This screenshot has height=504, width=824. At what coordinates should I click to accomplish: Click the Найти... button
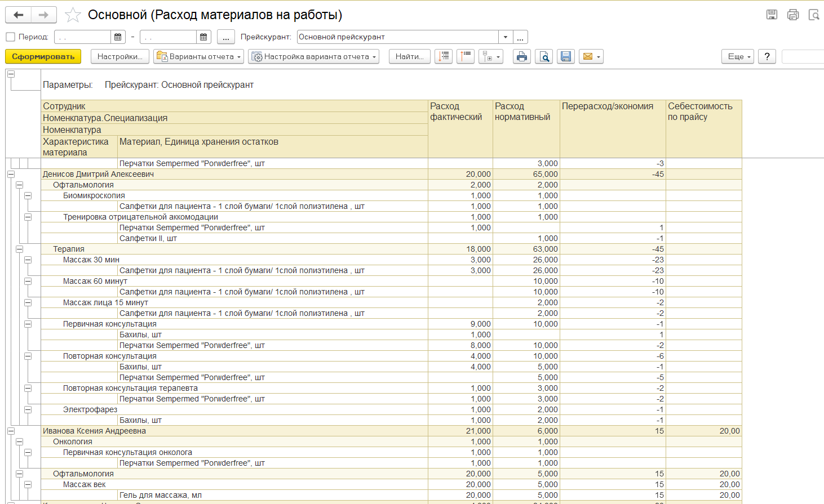point(410,56)
